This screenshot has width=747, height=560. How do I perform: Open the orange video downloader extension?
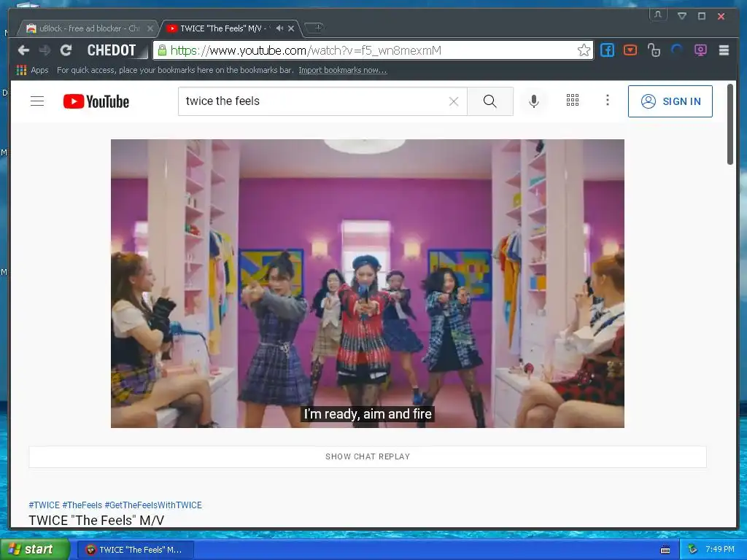pyautogui.click(x=630, y=50)
